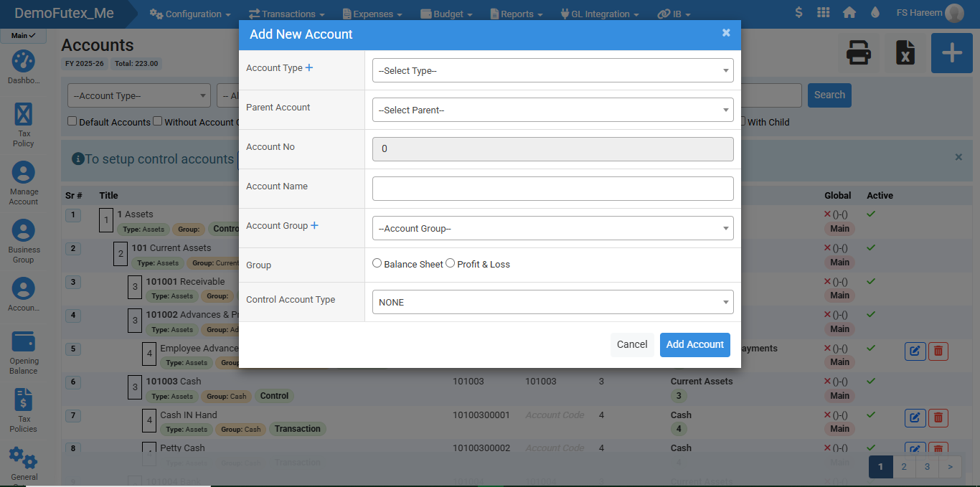Tick the Default Accounts checkbox
The height and width of the screenshot is (487, 980).
click(72, 122)
